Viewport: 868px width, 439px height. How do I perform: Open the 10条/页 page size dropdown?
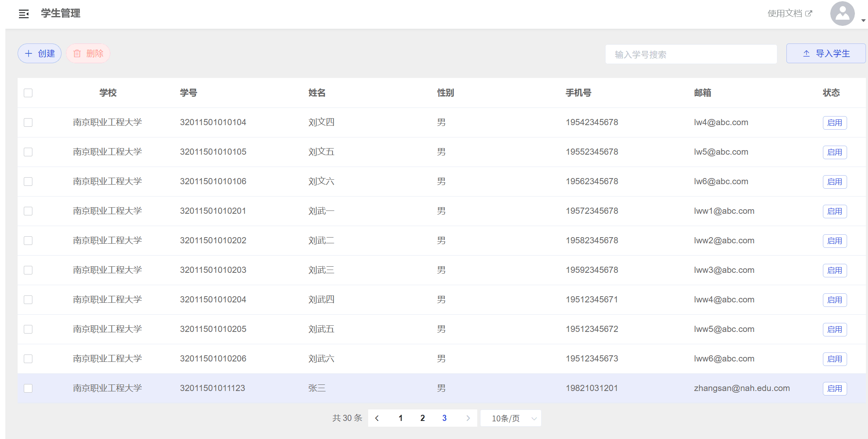click(x=511, y=418)
